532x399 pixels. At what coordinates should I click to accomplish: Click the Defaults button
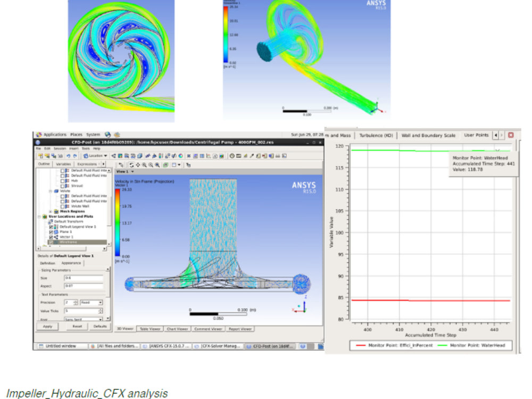coord(100,327)
